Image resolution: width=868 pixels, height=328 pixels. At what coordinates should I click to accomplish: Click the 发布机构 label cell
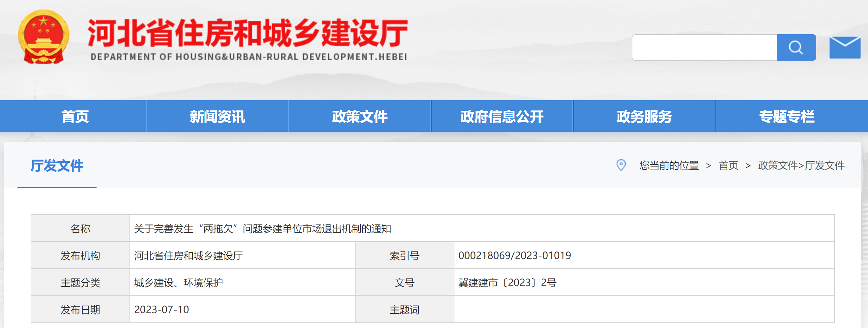pyautogui.click(x=80, y=255)
